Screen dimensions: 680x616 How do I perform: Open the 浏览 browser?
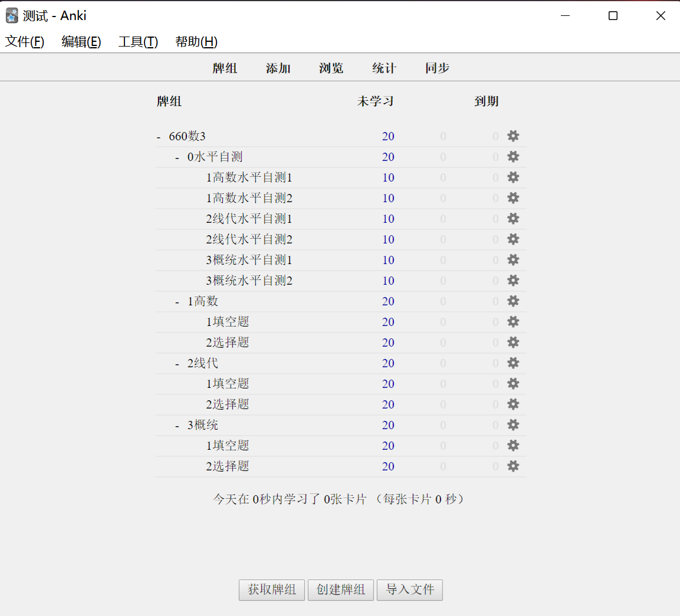[x=331, y=68]
